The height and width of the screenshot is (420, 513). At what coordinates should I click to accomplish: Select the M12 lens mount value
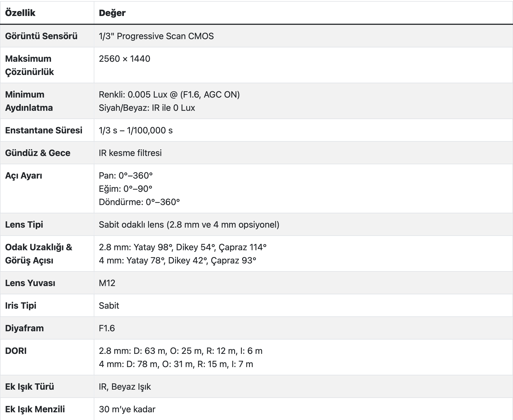click(107, 283)
